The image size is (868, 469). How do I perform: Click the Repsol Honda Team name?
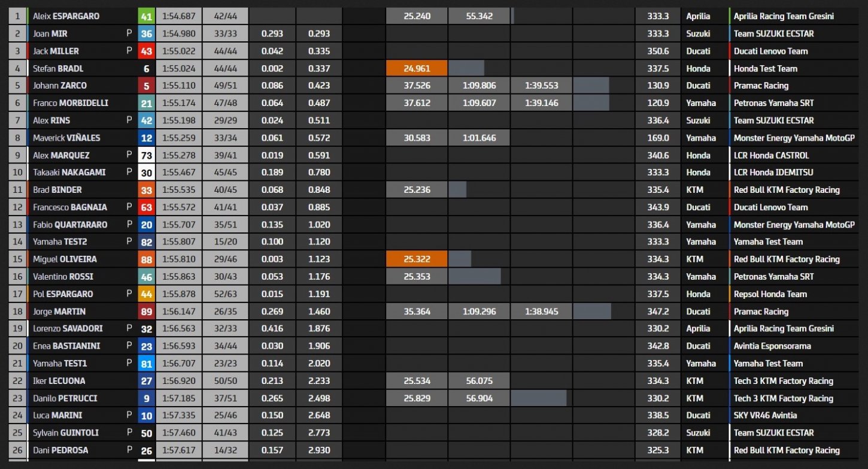point(770,294)
